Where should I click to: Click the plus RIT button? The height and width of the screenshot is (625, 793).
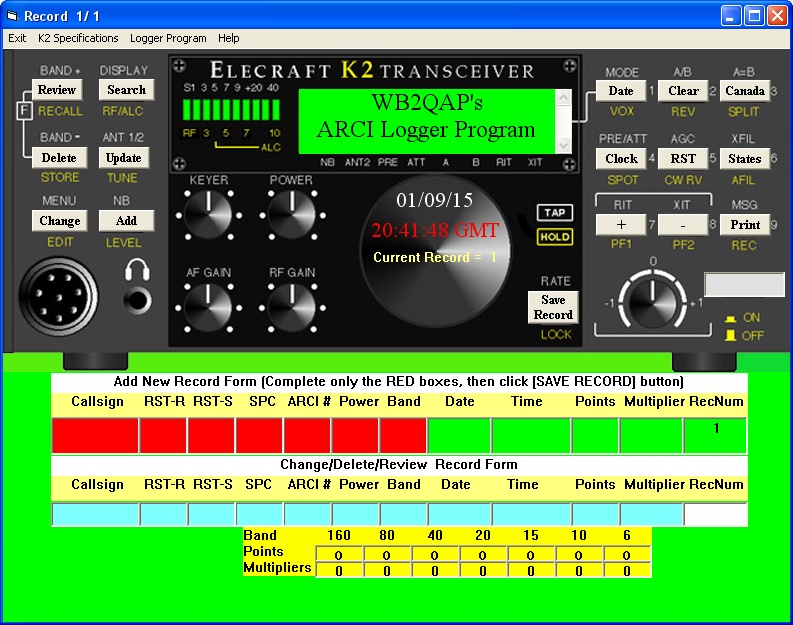click(621, 225)
